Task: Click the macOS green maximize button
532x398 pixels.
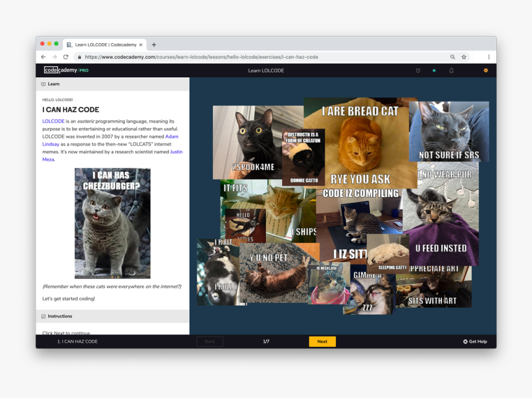Action: 56,44
